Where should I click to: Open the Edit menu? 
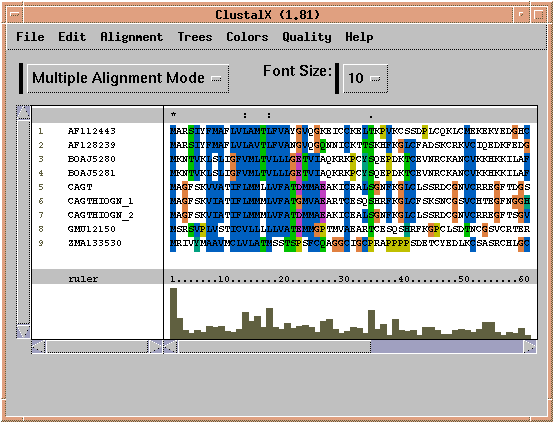coord(72,37)
